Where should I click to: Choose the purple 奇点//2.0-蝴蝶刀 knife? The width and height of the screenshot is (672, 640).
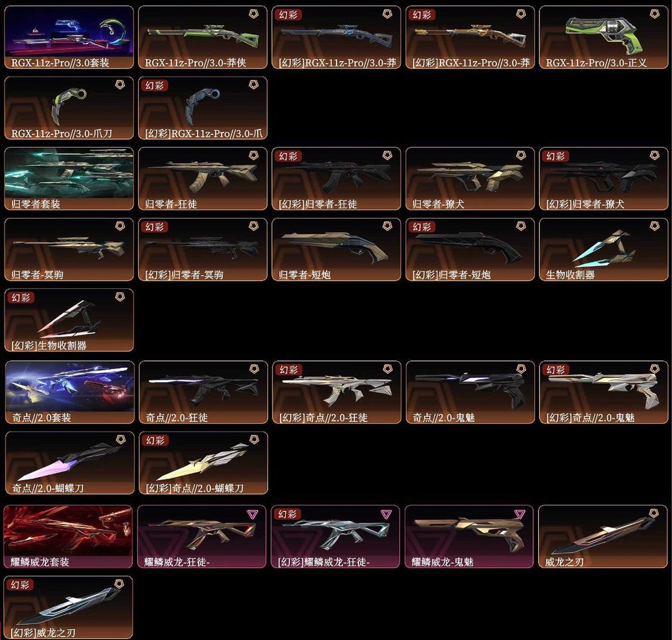[70, 463]
